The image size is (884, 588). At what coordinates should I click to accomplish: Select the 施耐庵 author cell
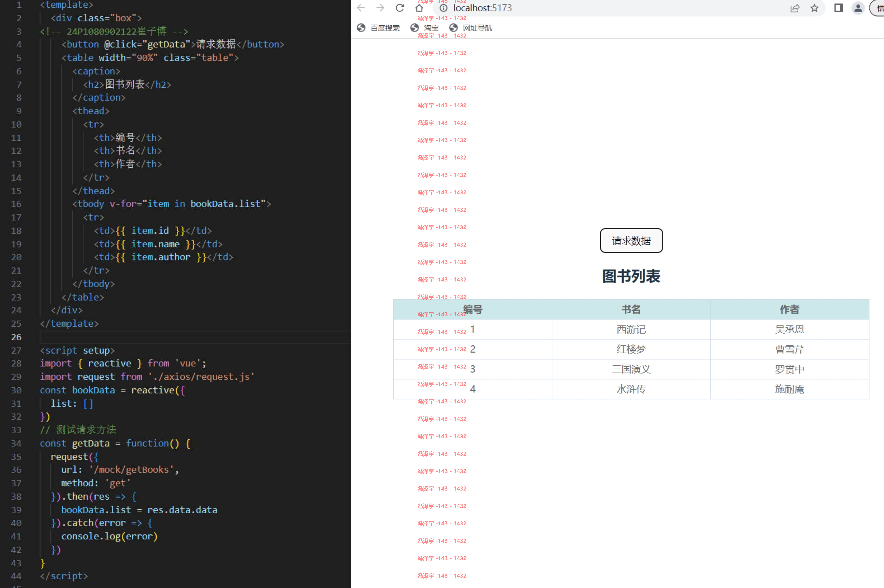(x=790, y=389)
